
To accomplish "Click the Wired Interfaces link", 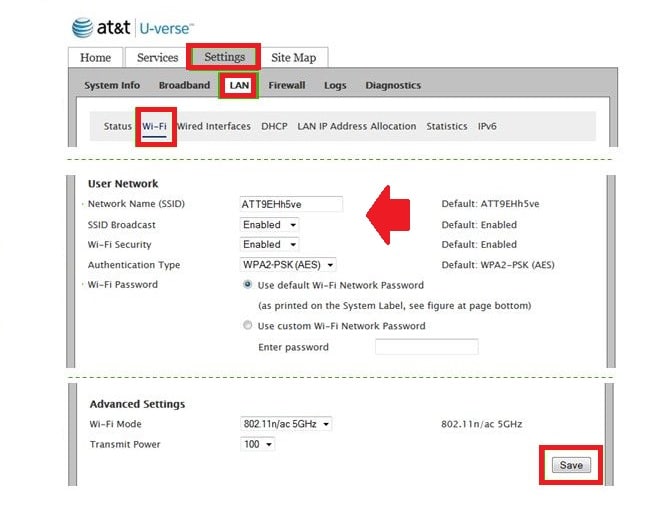I will pyautogui.click(x=214, y=127).
